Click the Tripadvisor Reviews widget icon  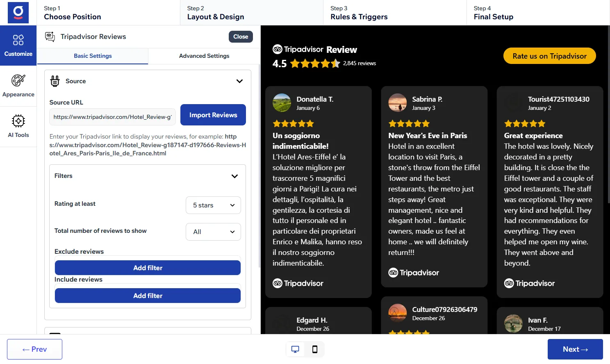click(50, 36)
